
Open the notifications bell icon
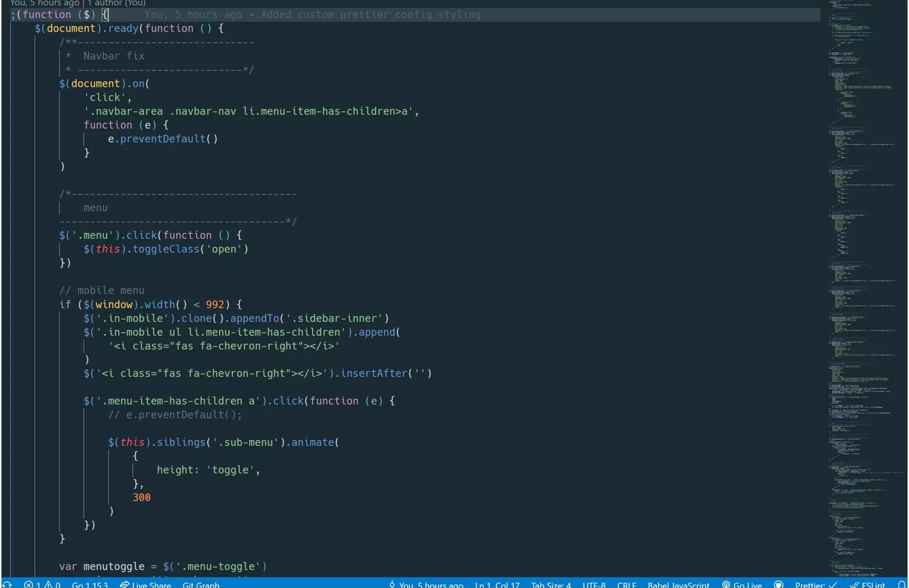point(901,584)
